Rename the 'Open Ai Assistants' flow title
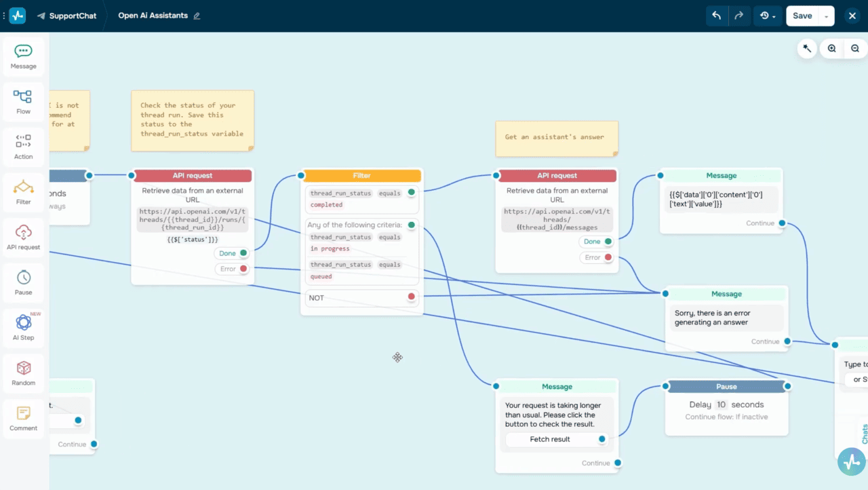Screen dimensions: 868x490 tap(197, 16)
